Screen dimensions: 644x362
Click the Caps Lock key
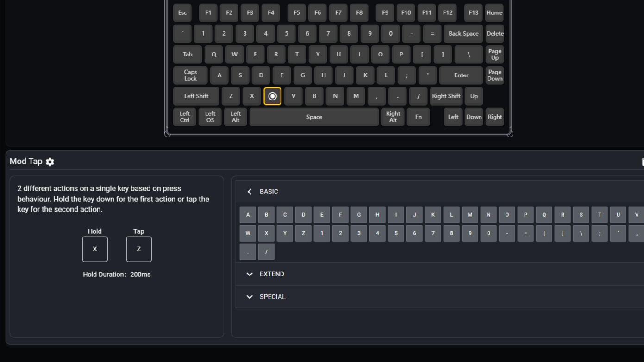(190, 75)
